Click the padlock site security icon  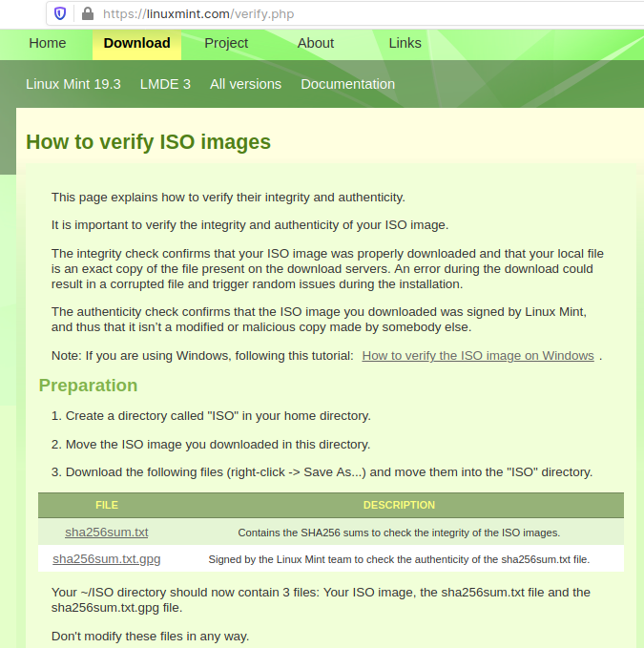(88, 13)
